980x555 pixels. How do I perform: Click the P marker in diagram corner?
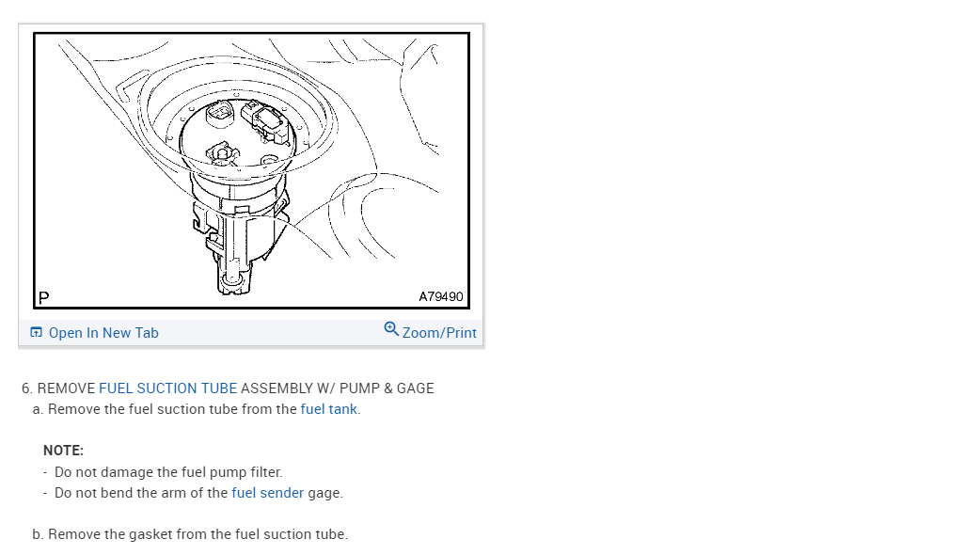pyautogui.click(x=44, y=298)
